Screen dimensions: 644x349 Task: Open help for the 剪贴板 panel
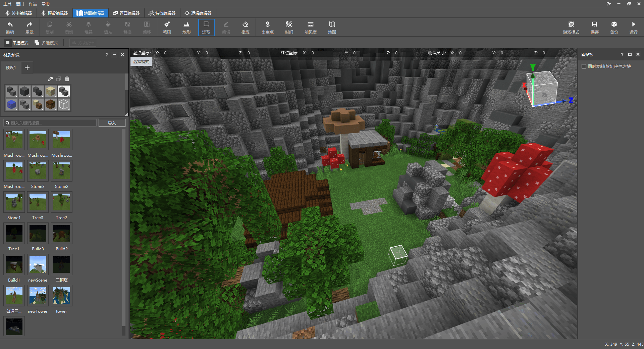click(x=622, y=54)
